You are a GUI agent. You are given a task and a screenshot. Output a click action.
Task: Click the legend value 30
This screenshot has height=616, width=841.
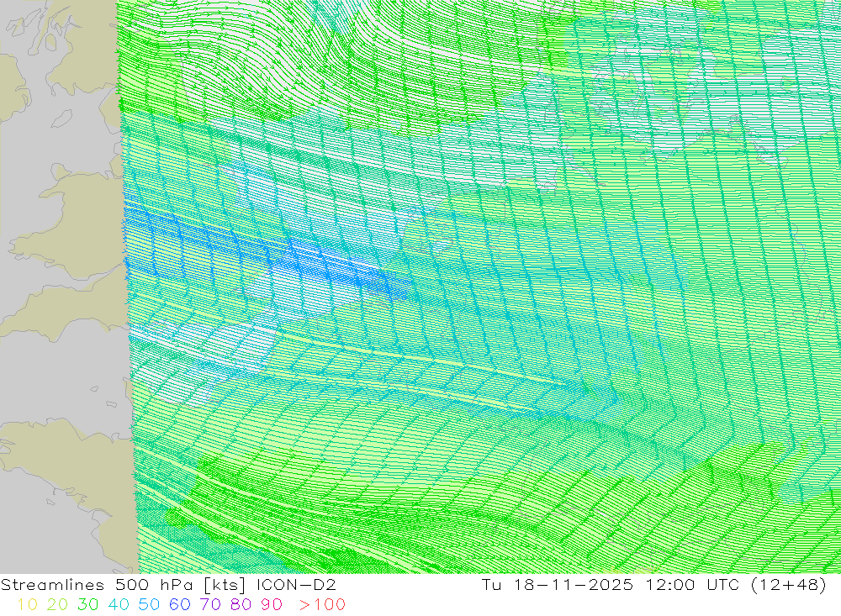click(x=88, y=605)
